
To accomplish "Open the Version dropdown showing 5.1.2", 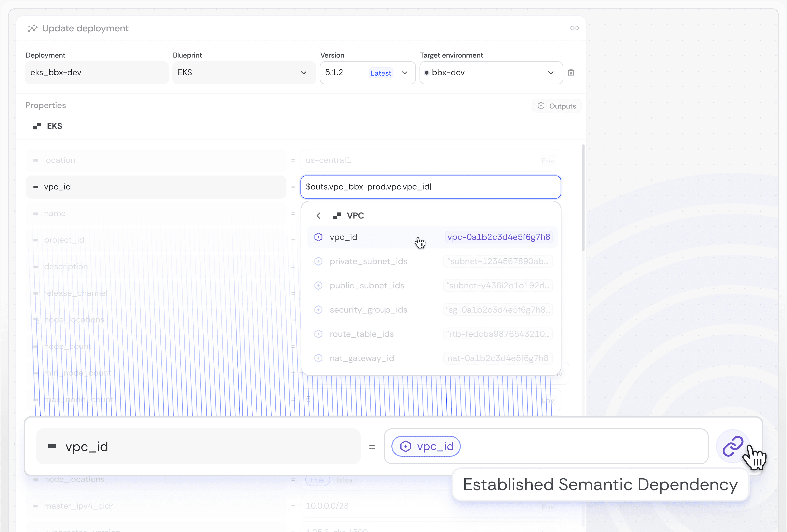I will pos(405,73).
